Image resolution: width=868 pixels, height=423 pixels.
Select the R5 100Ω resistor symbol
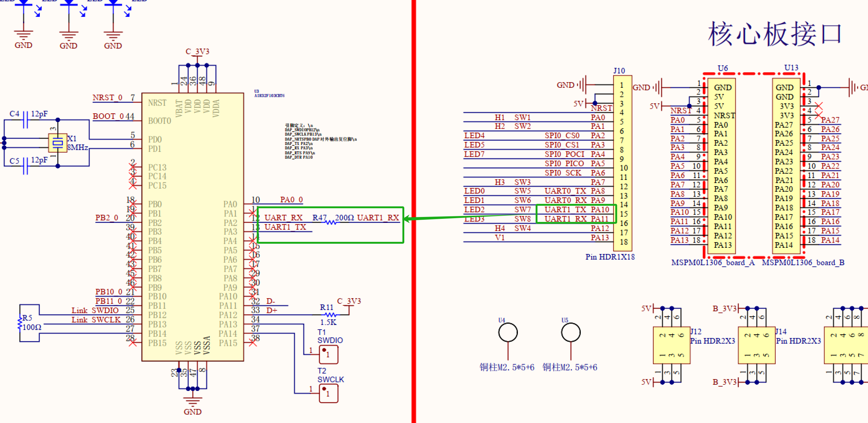tap(20, 323)
